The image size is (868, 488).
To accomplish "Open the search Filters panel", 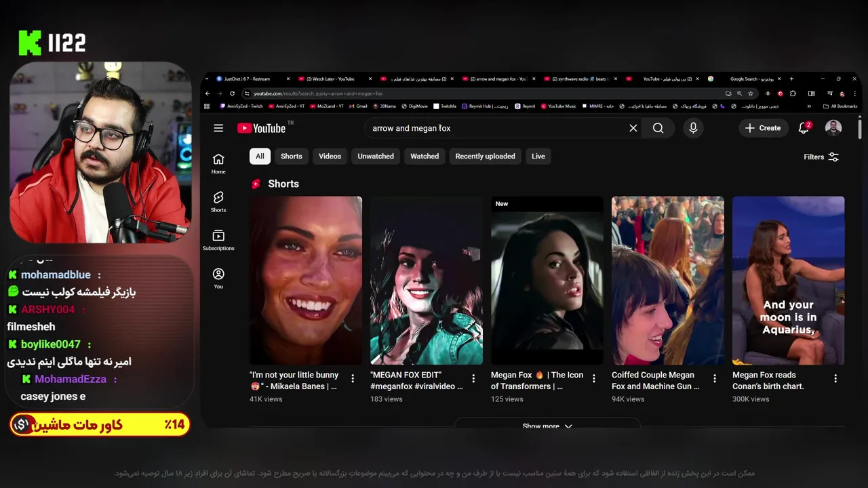I will [x=821, y=157].
